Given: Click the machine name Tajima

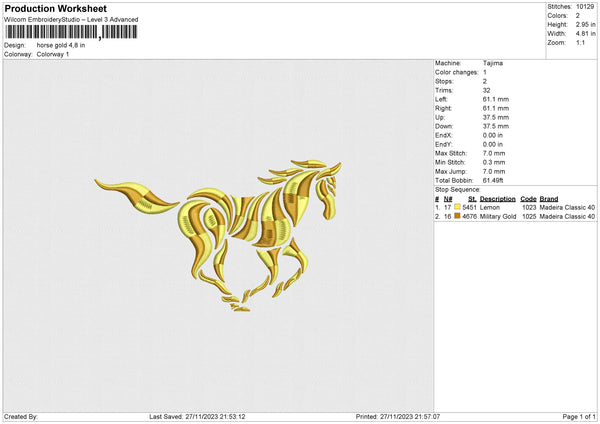Looking at the screenshot, I should 493,63.
